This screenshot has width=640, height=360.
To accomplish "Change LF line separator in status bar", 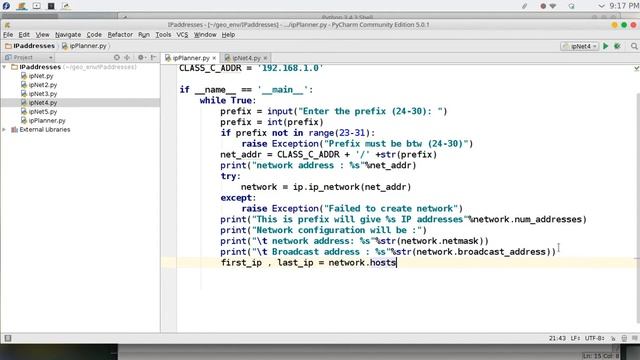I will (575, 338).
